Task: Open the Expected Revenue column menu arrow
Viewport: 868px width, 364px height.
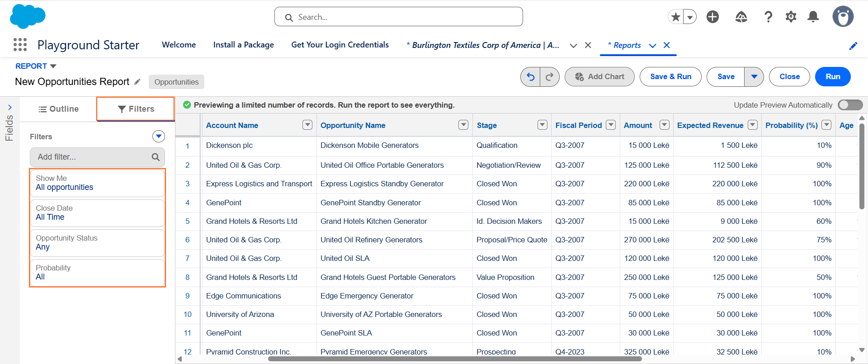Action: pos(753,125)
